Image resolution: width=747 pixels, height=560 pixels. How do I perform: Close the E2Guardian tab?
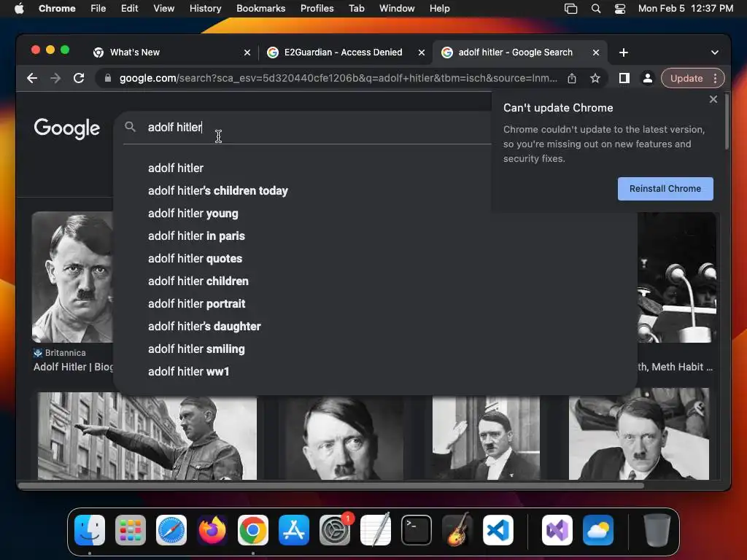tap(422, 52)
